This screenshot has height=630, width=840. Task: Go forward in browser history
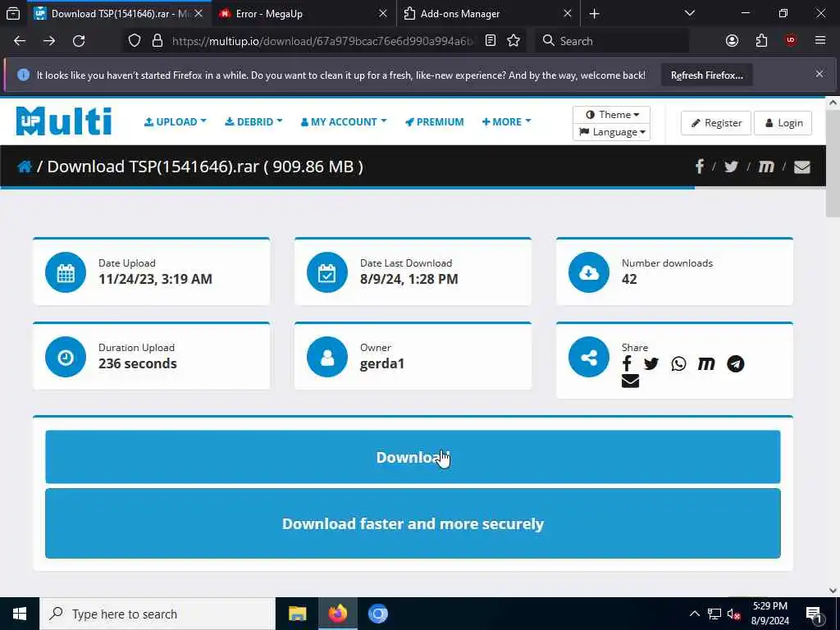tap(49, 41)
